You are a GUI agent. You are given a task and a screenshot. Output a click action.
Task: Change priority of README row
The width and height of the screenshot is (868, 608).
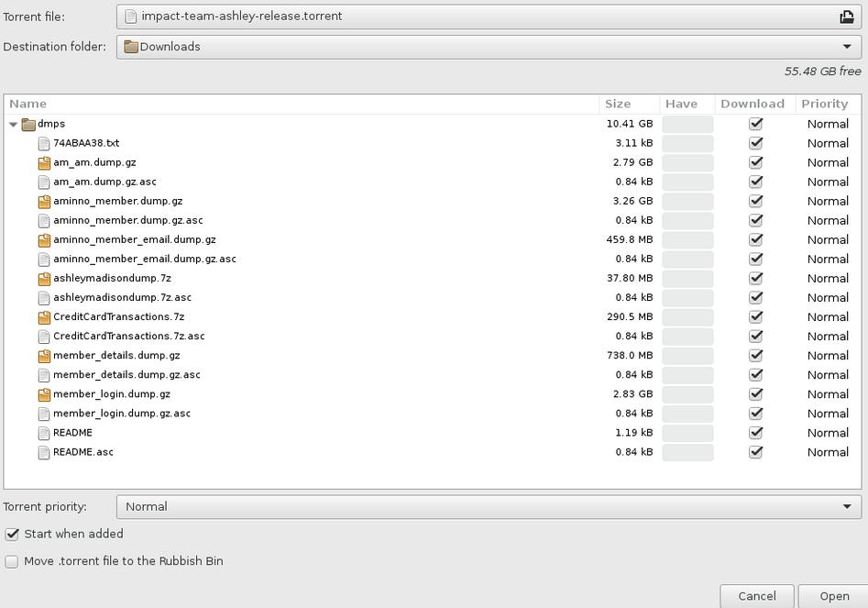(828, 433)
